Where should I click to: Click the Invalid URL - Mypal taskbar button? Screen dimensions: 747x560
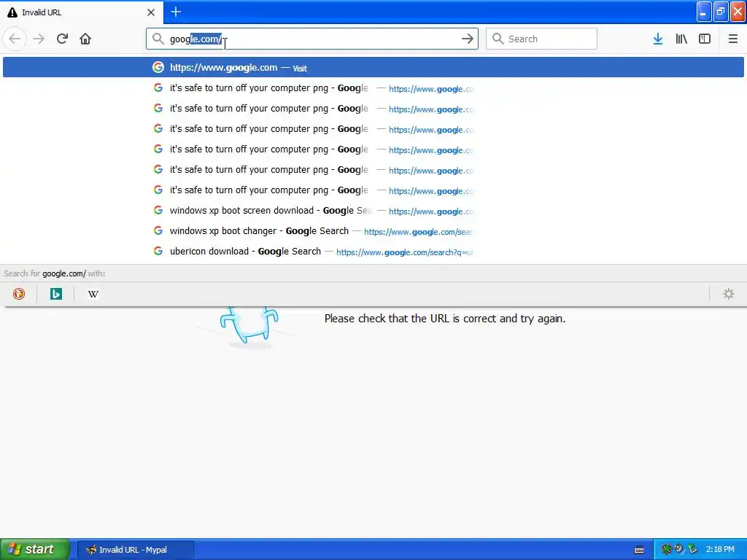coord(135,550)
